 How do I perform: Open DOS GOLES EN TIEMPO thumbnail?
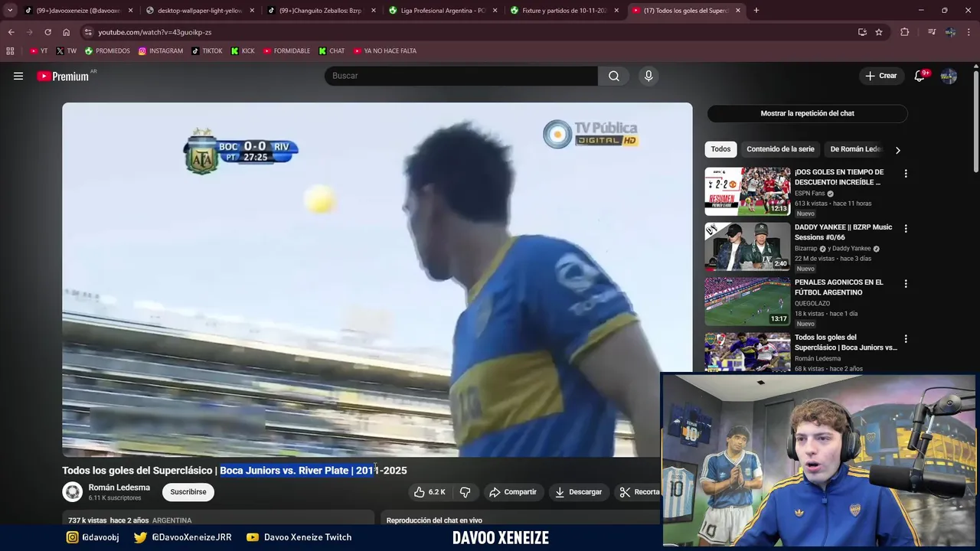(747, 191)
